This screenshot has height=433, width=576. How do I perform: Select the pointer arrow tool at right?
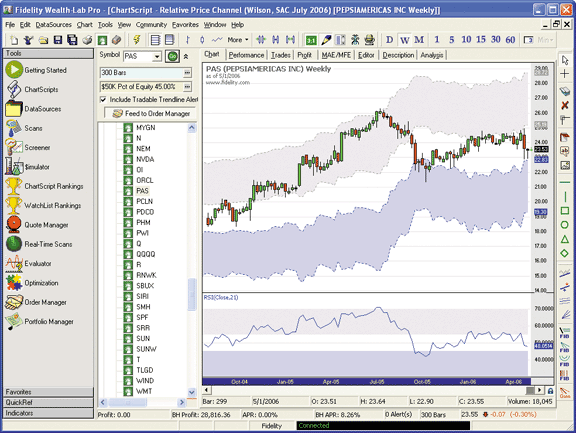pos(565,59)
